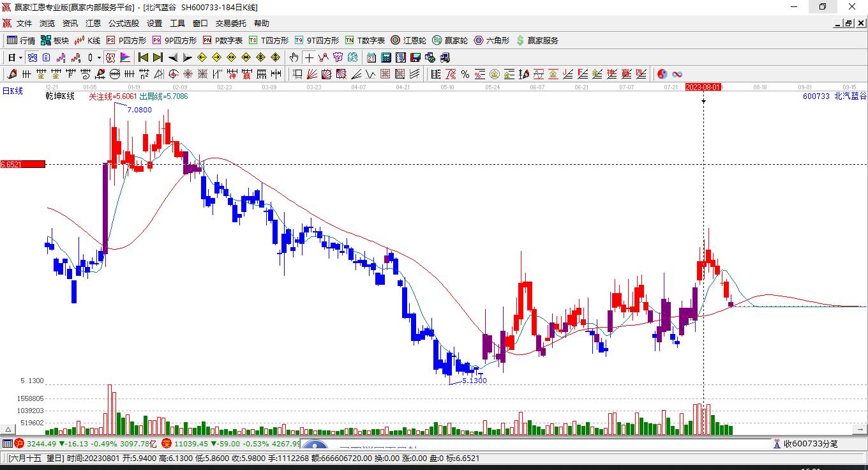Select the percent (%) line tool
The image size is (868, 470).
[x=465, y=74]
